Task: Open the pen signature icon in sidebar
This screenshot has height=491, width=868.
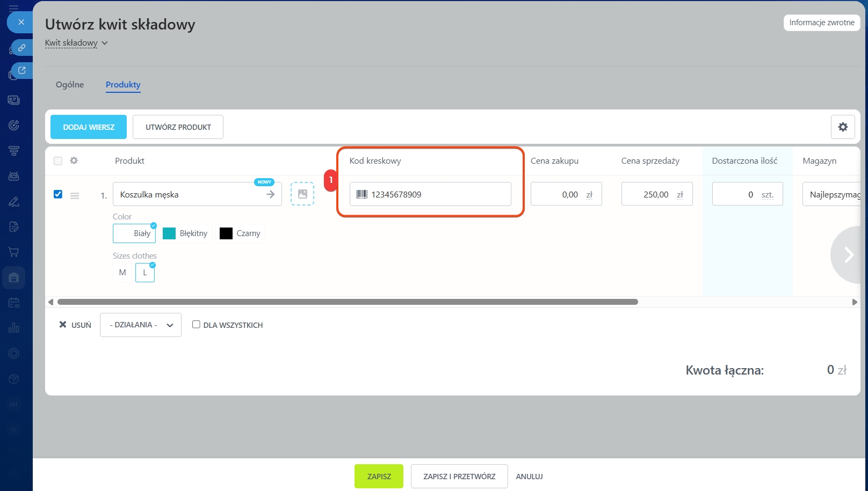Action: (14, 202)
